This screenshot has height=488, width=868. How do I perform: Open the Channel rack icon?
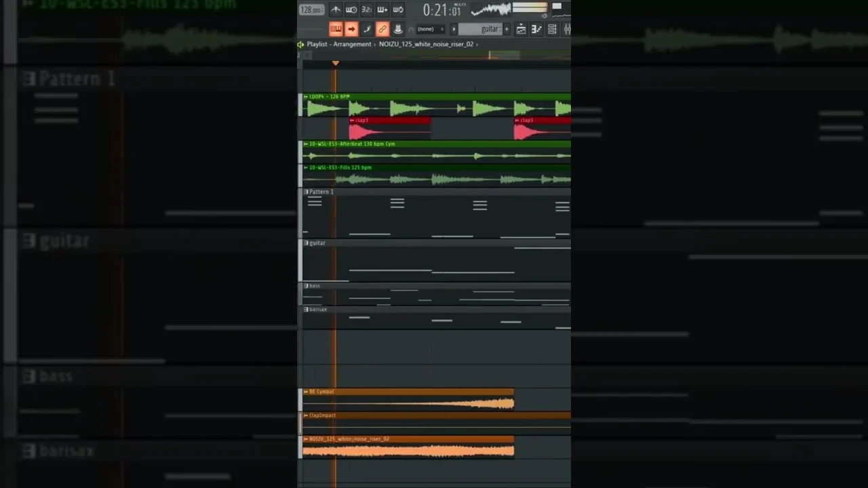click(x=552, y=29)
